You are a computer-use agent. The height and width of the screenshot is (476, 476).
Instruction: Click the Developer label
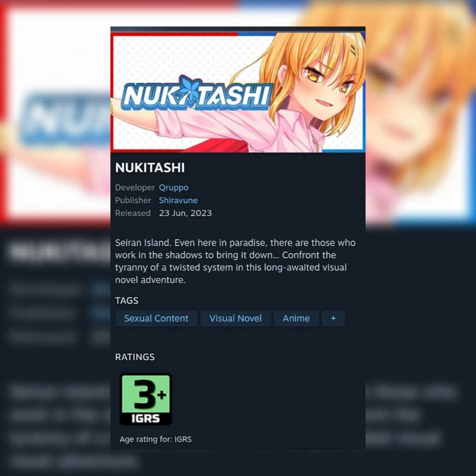pos(135,188)
